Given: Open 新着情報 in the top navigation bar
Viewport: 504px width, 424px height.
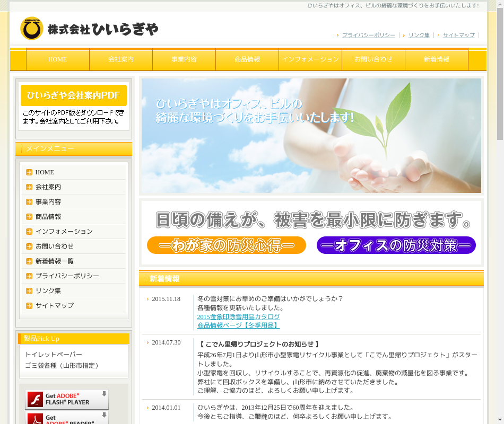Looking at the screenshot, I should [437, 59].
